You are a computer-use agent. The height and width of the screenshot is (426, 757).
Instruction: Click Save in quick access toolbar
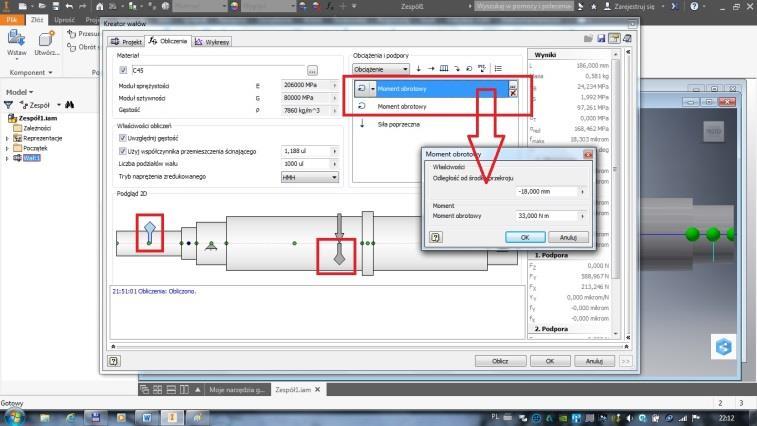click(x=55, y=6)
